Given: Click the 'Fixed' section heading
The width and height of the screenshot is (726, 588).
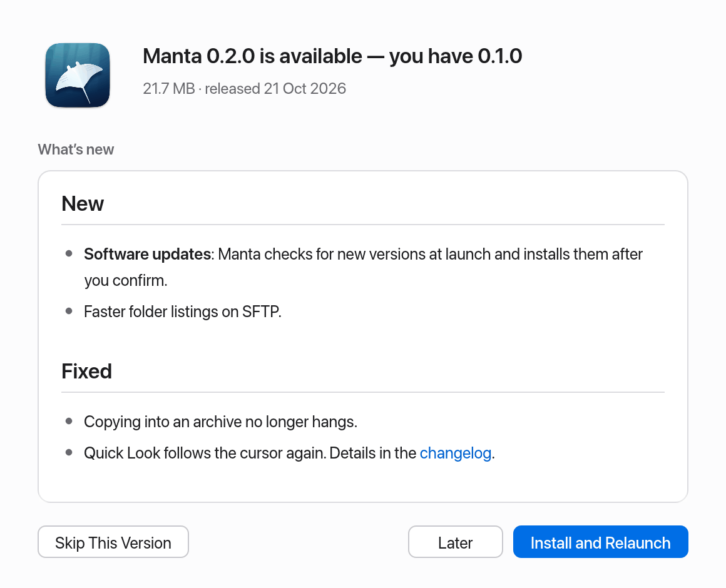Looking at the screenshot, I should click(x=86, y=371).
